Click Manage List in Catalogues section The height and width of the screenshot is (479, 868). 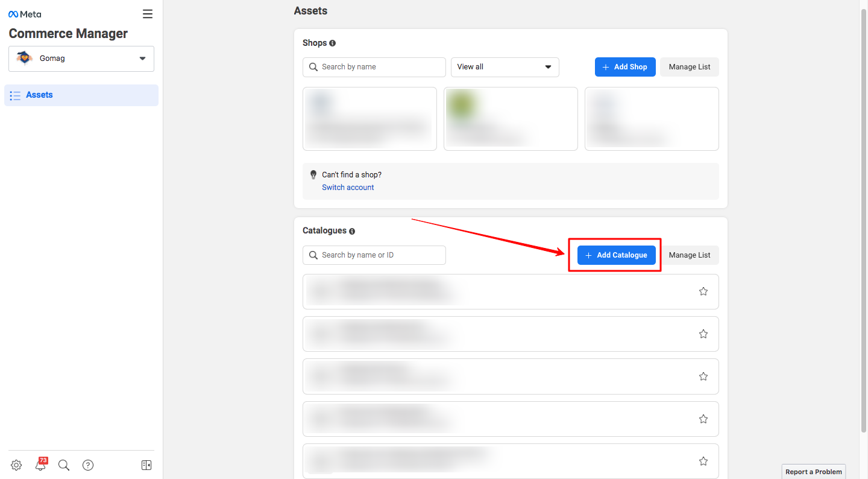tap(690, 255)
